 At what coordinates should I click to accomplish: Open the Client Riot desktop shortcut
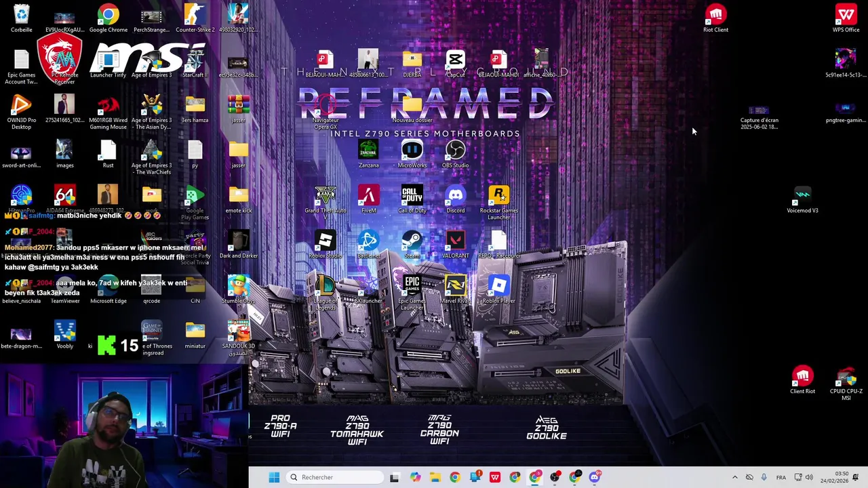802,380
